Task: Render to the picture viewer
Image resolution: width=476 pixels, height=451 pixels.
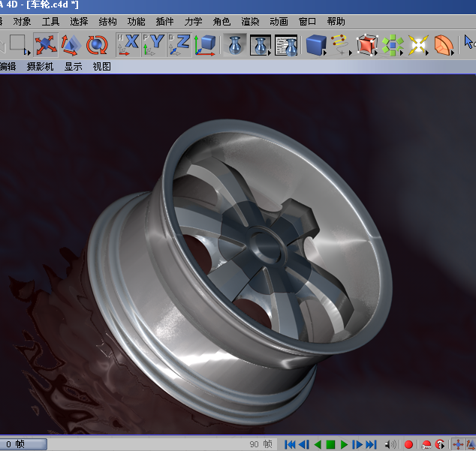Action: pos(260,45)
